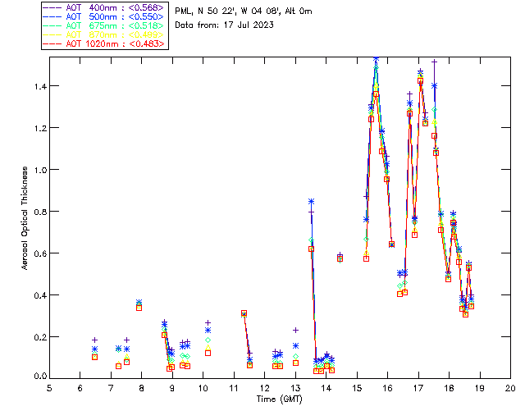This screenshot has height=420, width=525.
Task: Click the 'Time (GMT)' x-axis title
Action: click(279, 399)
